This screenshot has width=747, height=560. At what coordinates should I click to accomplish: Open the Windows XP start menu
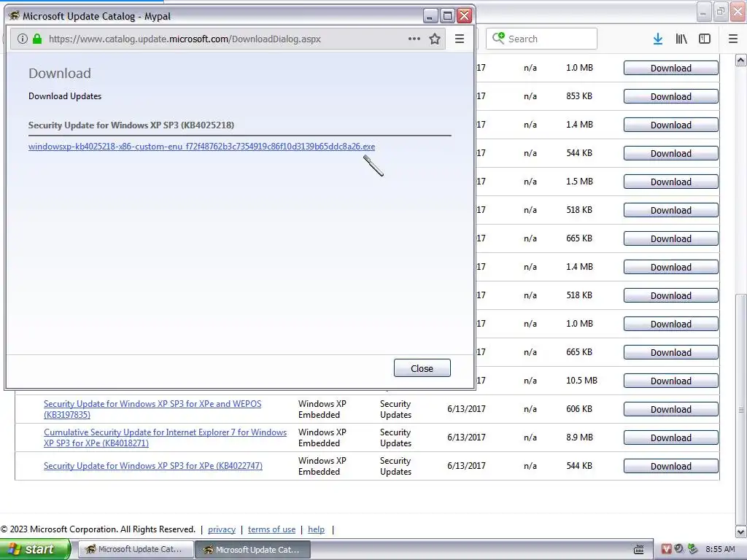(x=35, y=549)
